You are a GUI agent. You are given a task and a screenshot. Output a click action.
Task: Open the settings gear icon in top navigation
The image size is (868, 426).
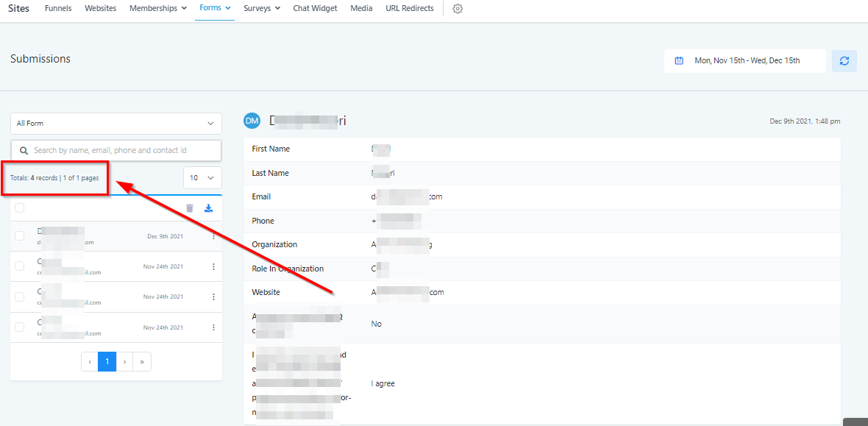pos(458,9)
